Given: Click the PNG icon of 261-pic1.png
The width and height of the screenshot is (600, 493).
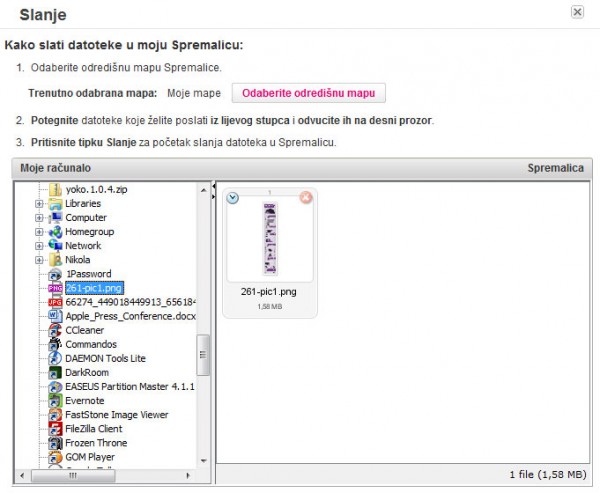Looking at the screenshot, I should coord(55,288).
